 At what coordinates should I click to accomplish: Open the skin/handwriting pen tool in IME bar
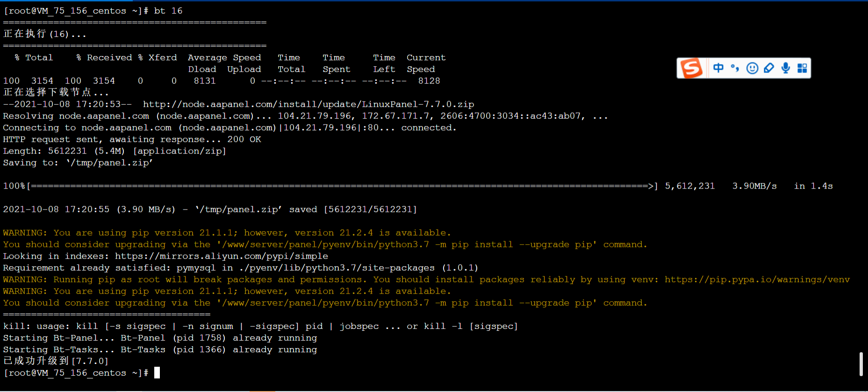pos(769,68)
